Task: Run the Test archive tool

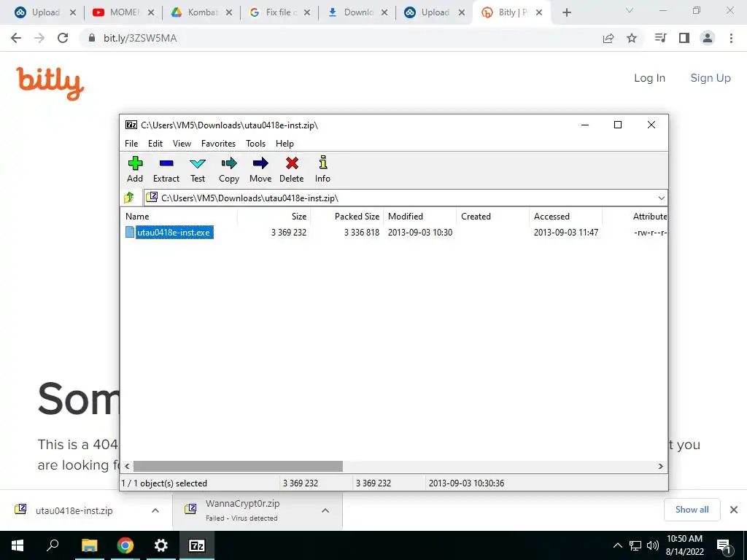Action: [198, 169]
